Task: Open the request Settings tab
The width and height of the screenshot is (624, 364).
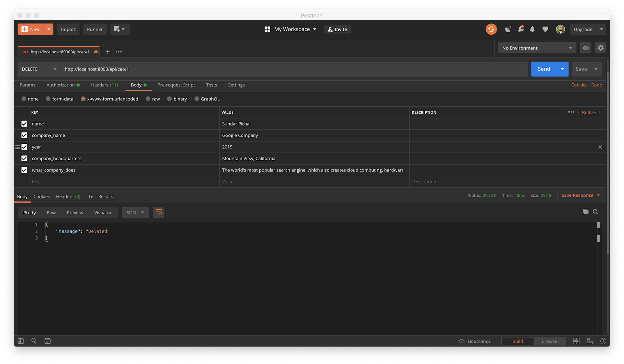Action: tap(236, 85)
